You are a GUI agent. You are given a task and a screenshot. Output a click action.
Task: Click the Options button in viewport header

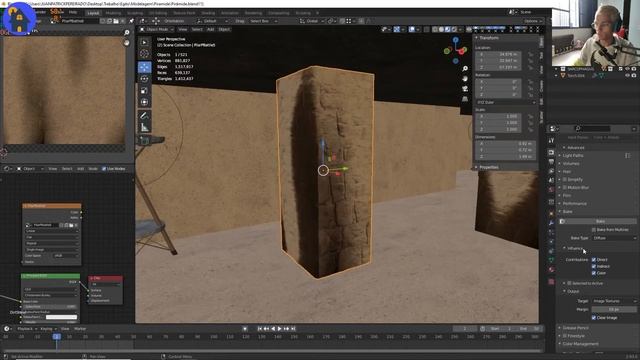533,21
